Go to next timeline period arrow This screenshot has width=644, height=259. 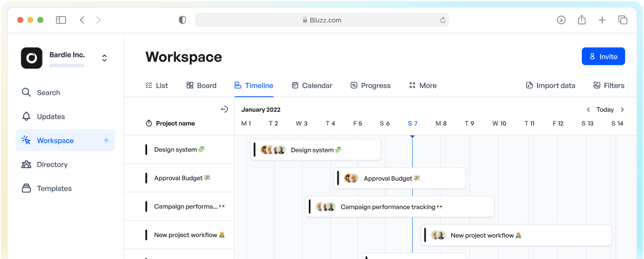pos(622,109)
